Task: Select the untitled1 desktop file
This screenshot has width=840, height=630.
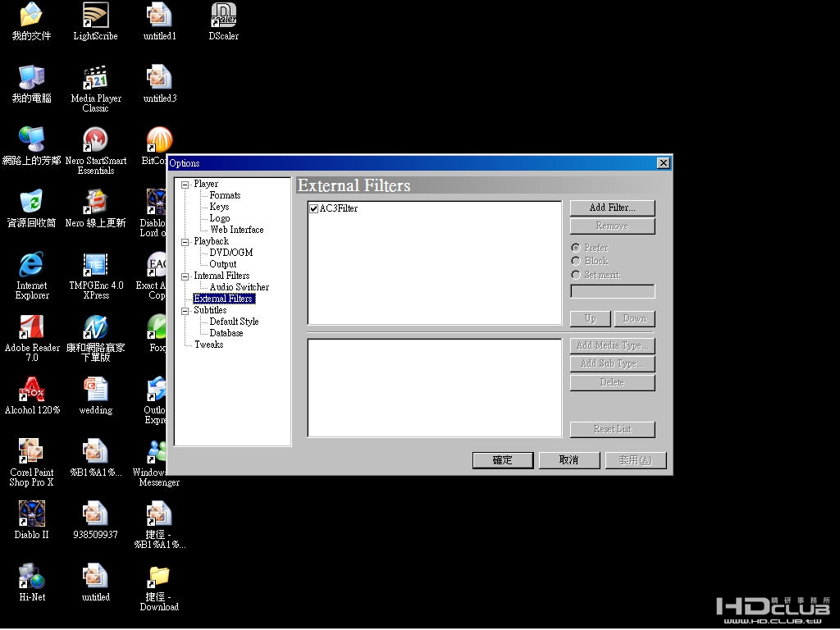Action: click(x=159, y=15)
